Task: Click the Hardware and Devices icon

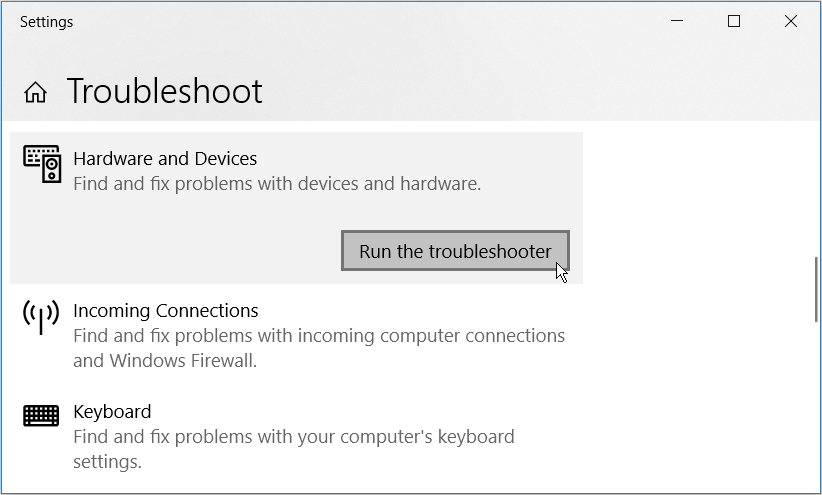Action: click(42, 165)
